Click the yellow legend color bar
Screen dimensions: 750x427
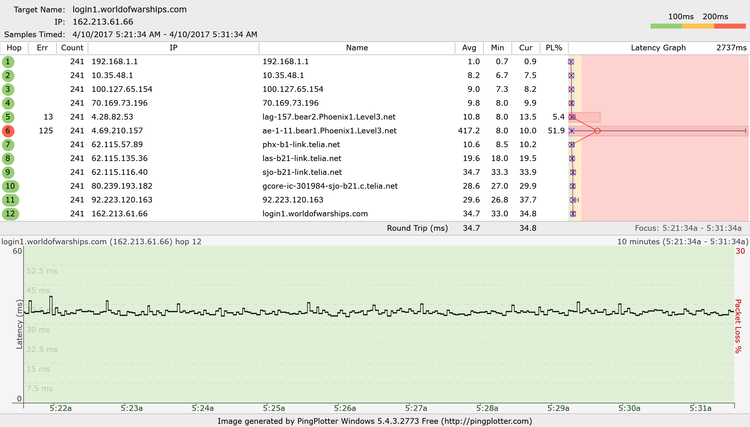coord(698,26)
